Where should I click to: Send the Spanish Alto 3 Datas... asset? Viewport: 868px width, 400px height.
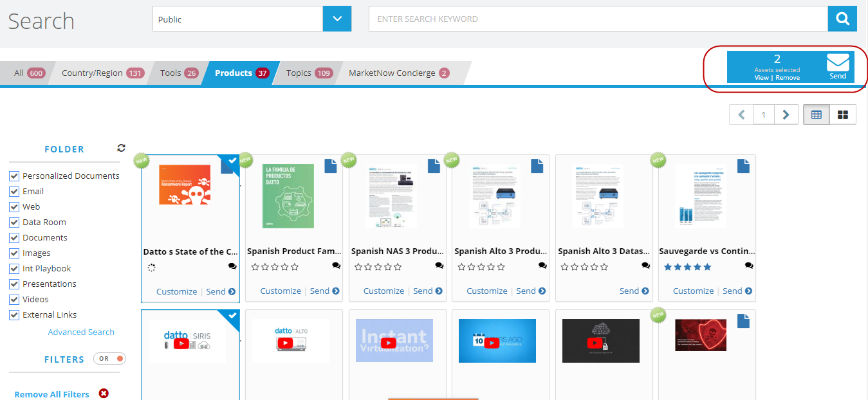[634, 291]
